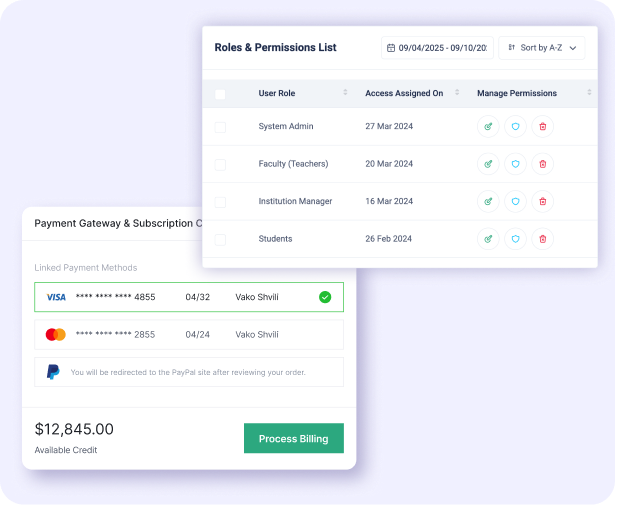Image resolution: width=618 pixels, height=505 pixels.
Task: Click the Process Billing button
Action: pos(293,438)
